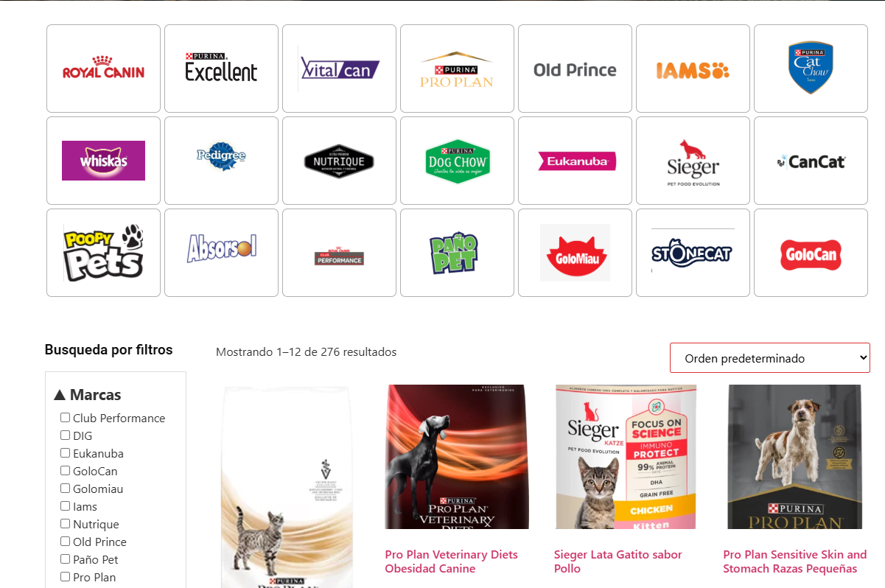The image size is (885, 588).
Task: Open the Sieger Kitten can product image
Action: 626,457
